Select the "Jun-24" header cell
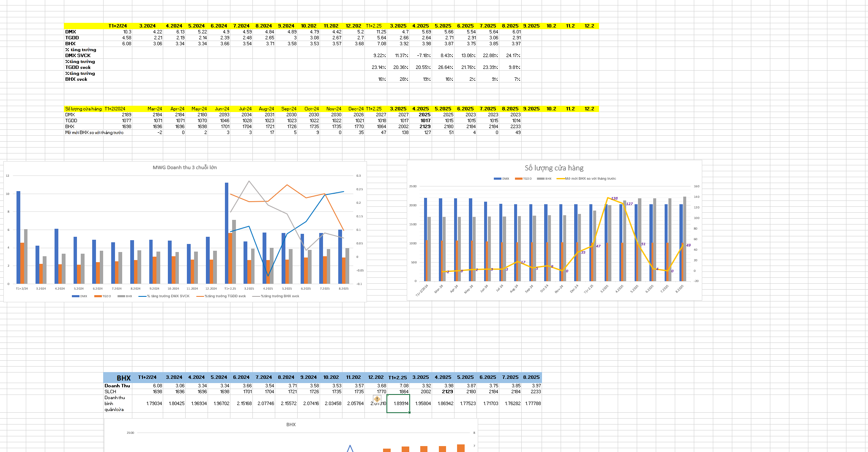 point(219,109)
